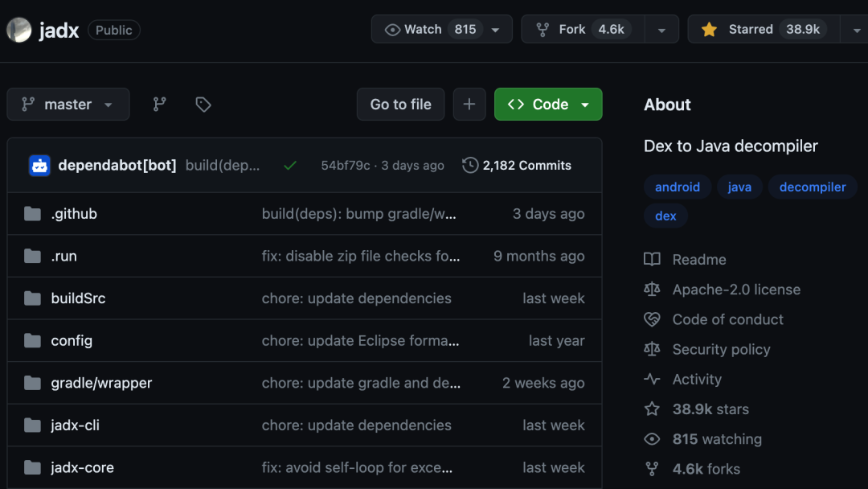Click the Go to file button
This screenshot has width=868, height=489.
(401, 104)
